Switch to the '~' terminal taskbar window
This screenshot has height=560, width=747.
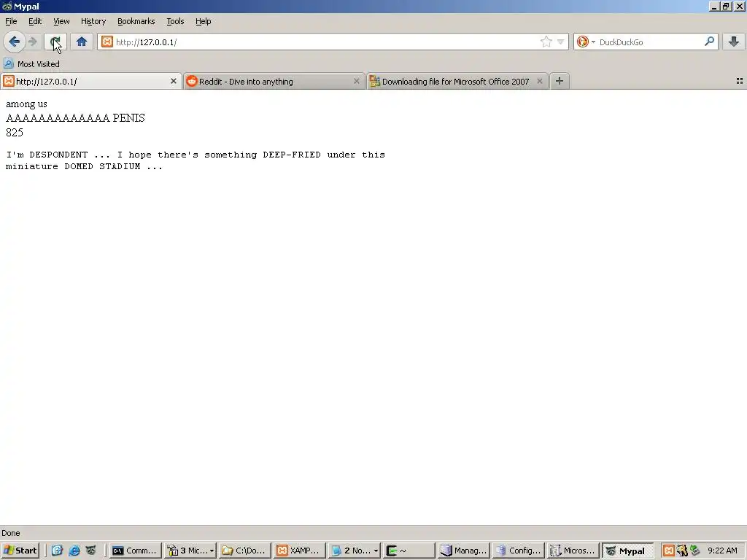409,551
